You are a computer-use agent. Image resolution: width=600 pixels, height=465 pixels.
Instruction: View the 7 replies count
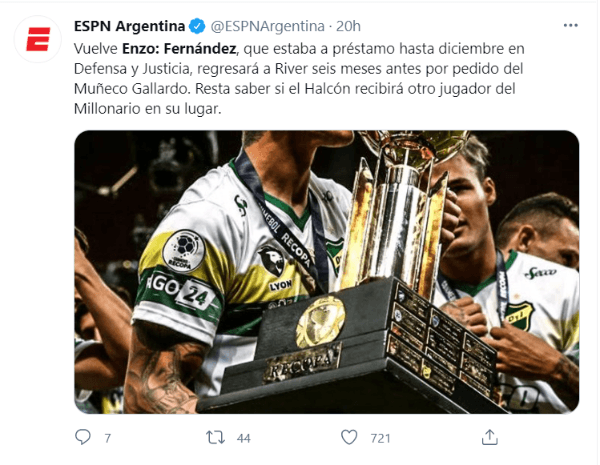(x=108, y=438)
